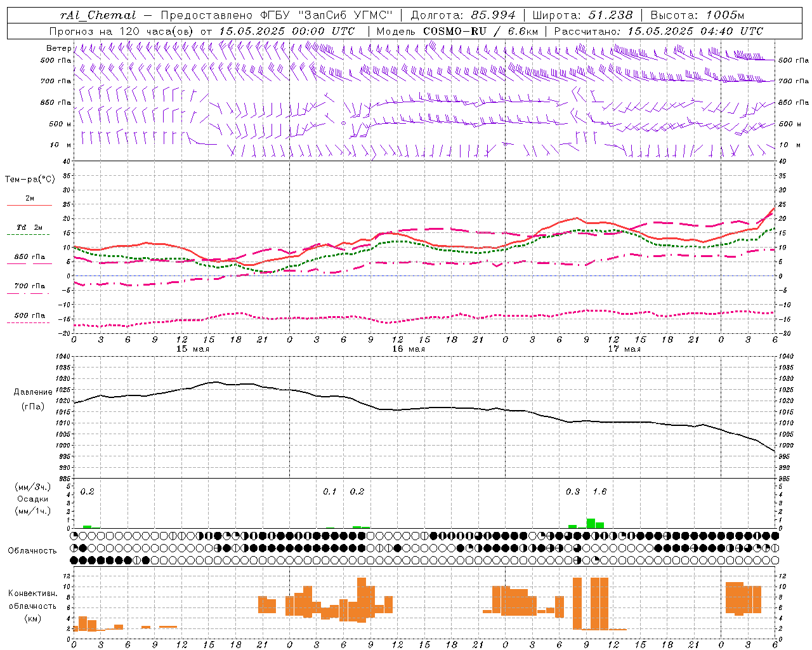812x650 pixels.
Task: Click the forecast line Прогноз на 120 часа(ов)
Action: tap(122, 31)
